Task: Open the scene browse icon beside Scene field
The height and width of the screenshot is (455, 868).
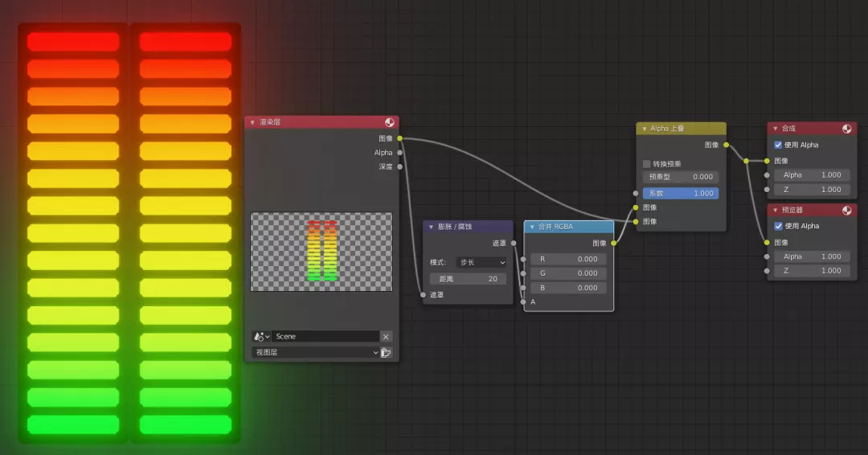Action: tap(261, 337)
